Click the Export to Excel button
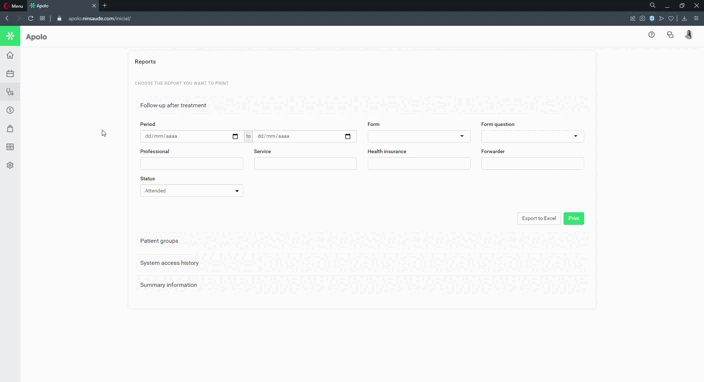This screenshot has width=704, height=382. pos(539,219)
